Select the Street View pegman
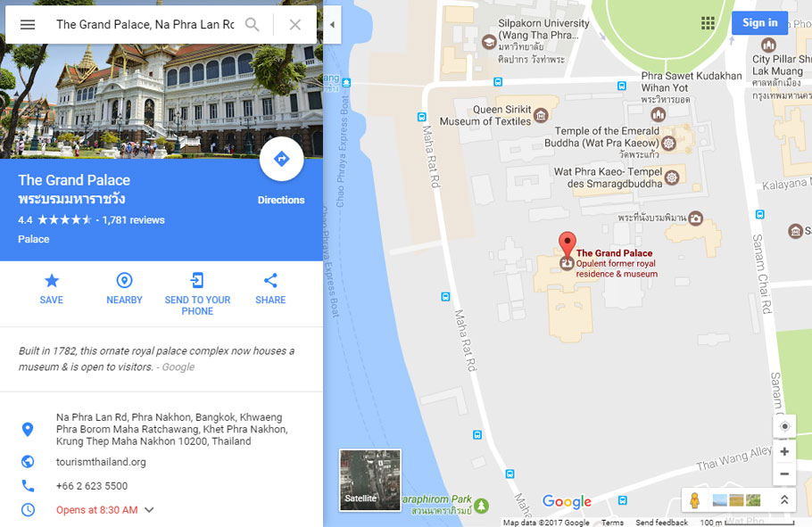Viewport: 812px width, 527px height. [694, 500]
